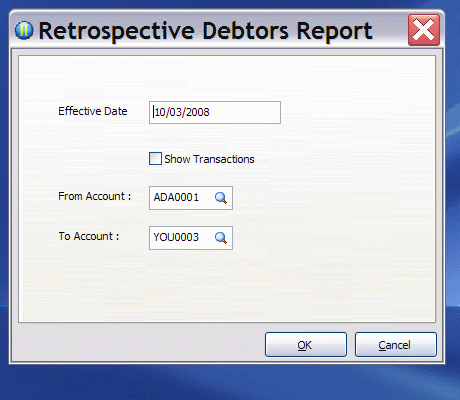Confirm the report with OK
Viewport: 460px width, 400px height.
point(306,345)
